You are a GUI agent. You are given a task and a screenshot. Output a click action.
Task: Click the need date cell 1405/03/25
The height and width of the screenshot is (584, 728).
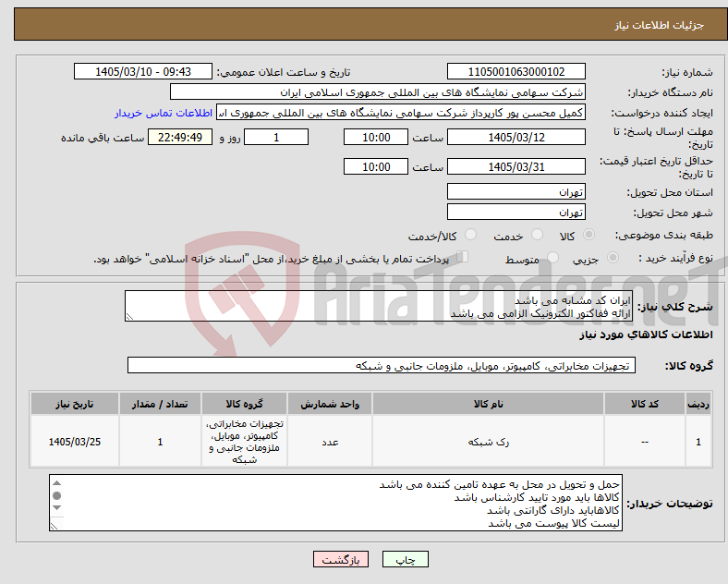click(x=74, y=442)
